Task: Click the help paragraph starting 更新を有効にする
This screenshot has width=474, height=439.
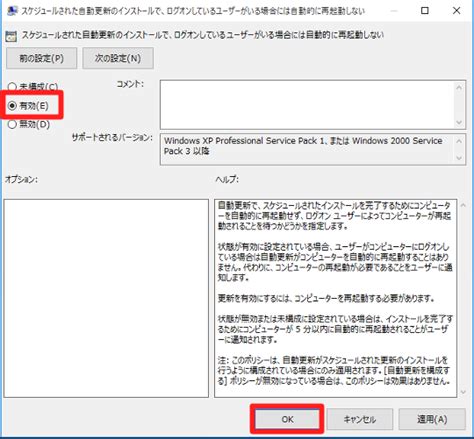Action: [x=326, y=298]
